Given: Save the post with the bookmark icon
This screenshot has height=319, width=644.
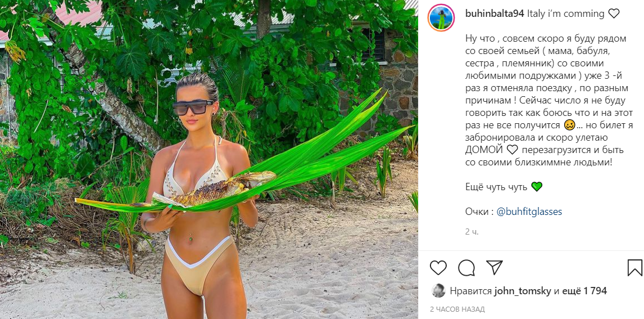Looking at the screenshot, I should [x=635, y=268].
